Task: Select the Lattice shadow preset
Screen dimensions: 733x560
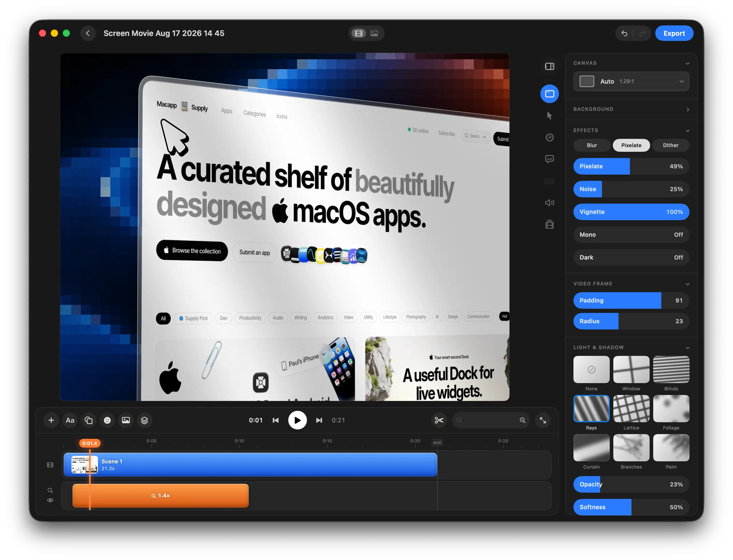Action: (x=631, y=408)
